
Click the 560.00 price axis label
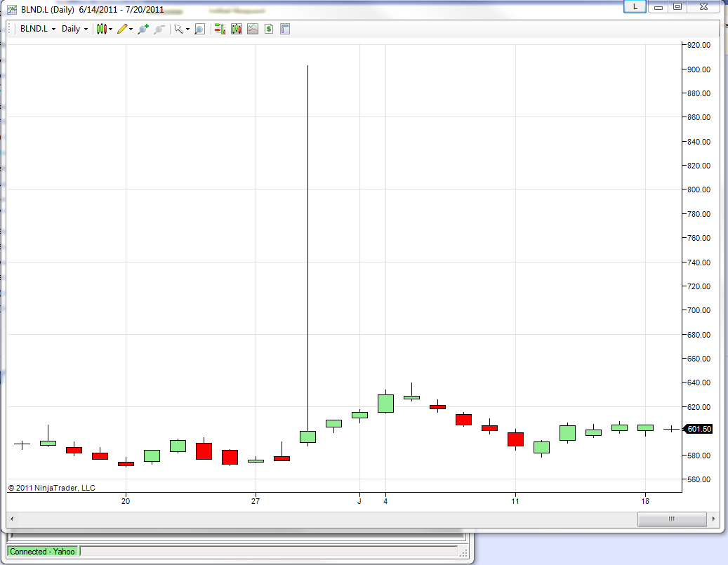(699, 479)
